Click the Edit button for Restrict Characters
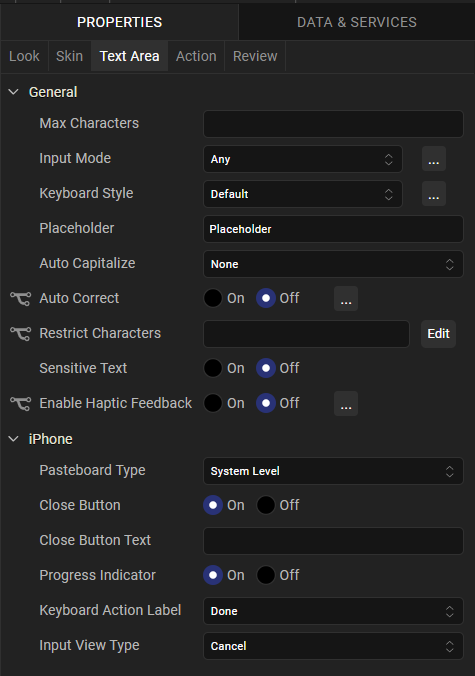 coord(438,334)
